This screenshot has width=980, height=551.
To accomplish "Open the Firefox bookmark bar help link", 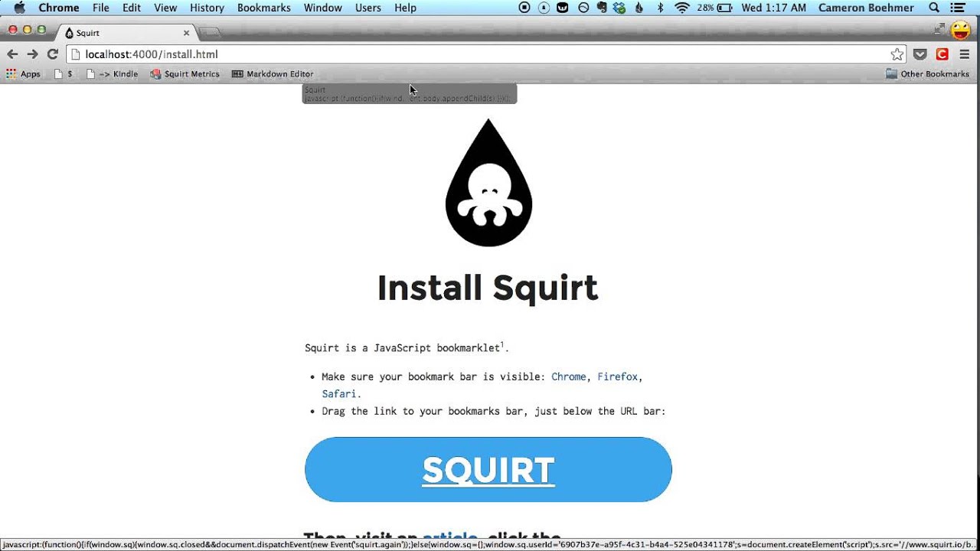I will [x=618, y=377].
